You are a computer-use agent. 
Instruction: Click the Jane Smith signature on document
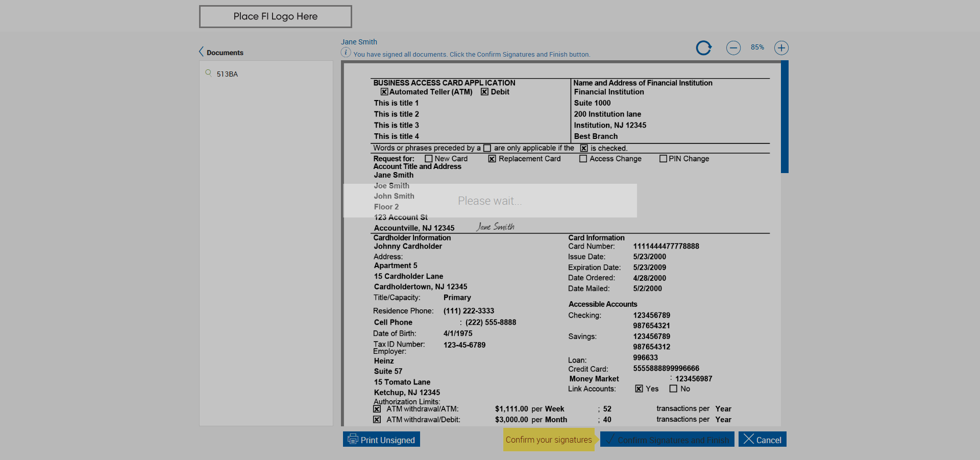pos(496,227)
